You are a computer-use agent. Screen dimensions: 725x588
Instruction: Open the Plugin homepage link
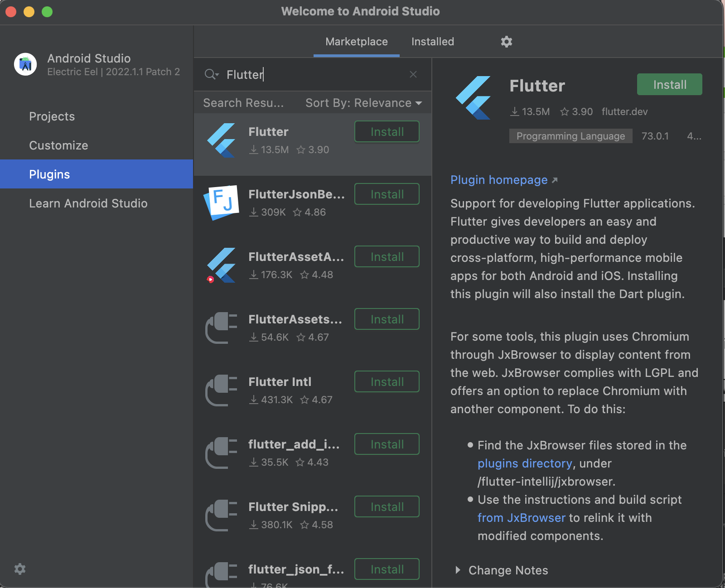click(x=504, y=180)
